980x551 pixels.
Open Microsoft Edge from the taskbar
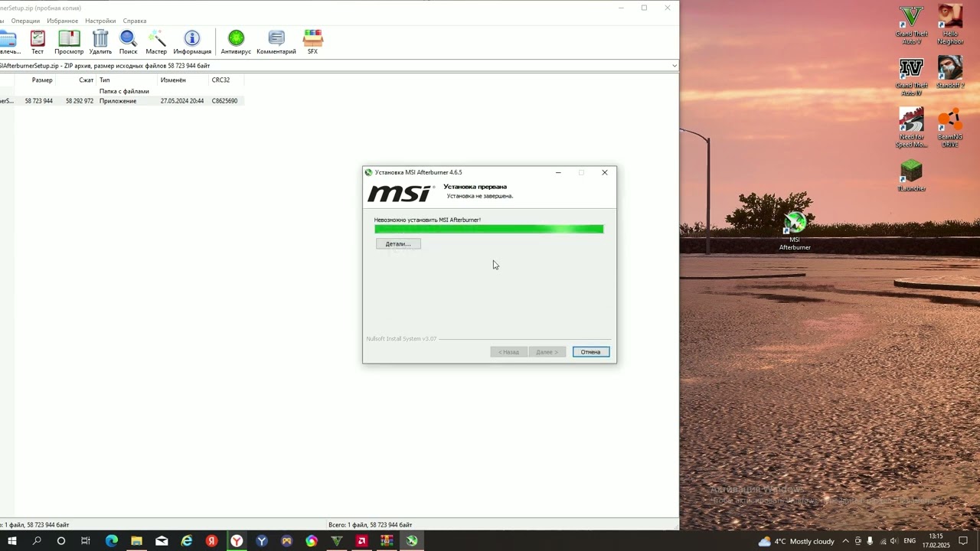[x=112, y=541]
